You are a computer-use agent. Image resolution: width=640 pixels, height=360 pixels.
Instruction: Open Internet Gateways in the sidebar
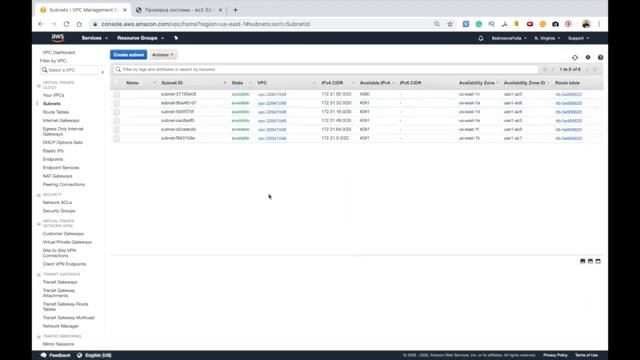click(x=61, y=120)
